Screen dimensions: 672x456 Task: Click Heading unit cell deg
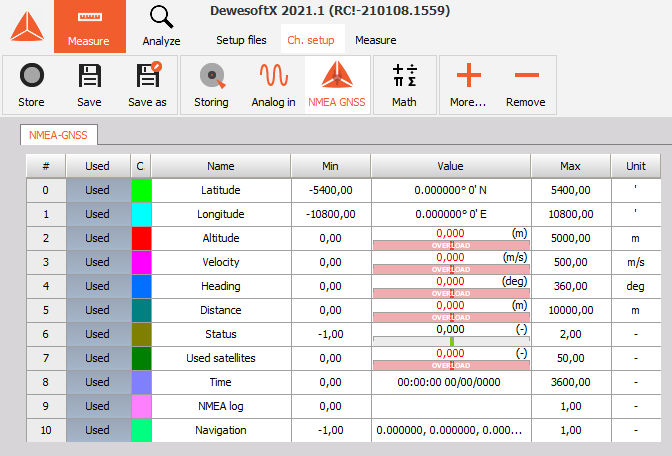pyautogui.click(x=636, y=286)
